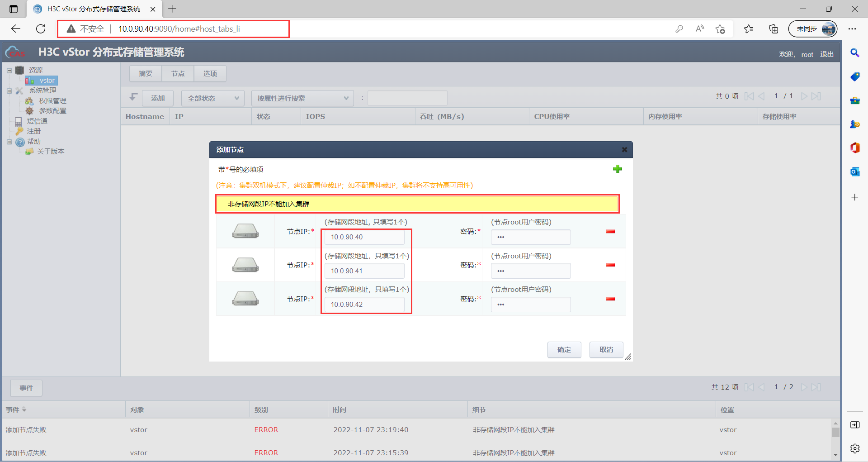Collapse the 帮助 tree node
The image size is (868, 462).
(9, 142)
